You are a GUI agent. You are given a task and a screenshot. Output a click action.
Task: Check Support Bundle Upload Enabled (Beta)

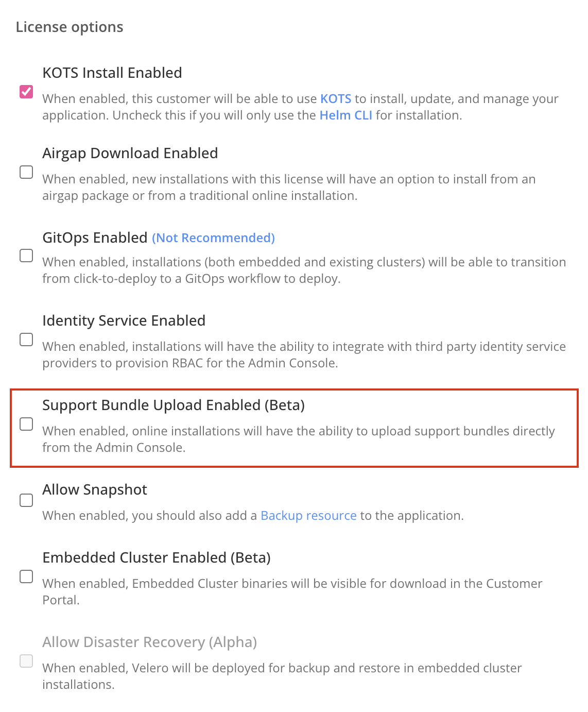[26, 423]
